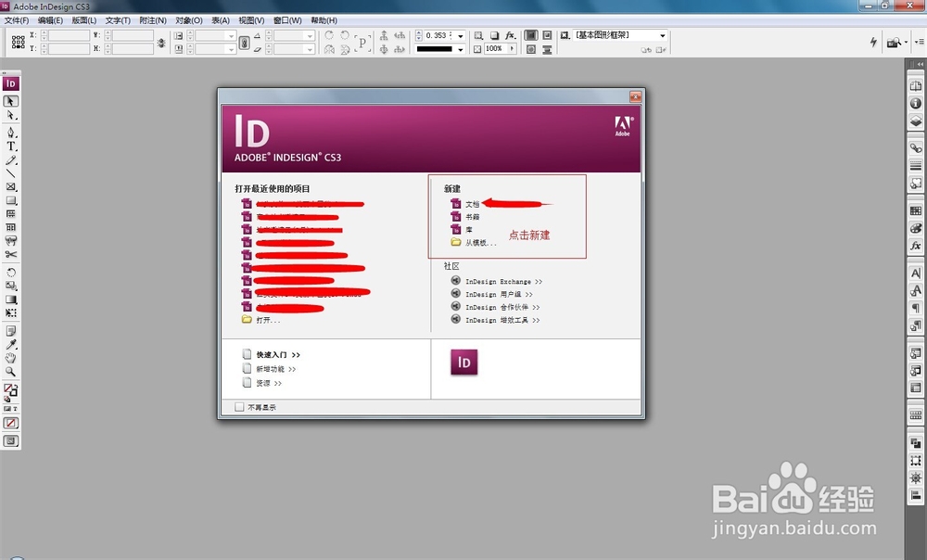The height and width of the screenshot is (560, 927).
Task: Toggle constrain proportions chain icon
Action: coord(244,43)
